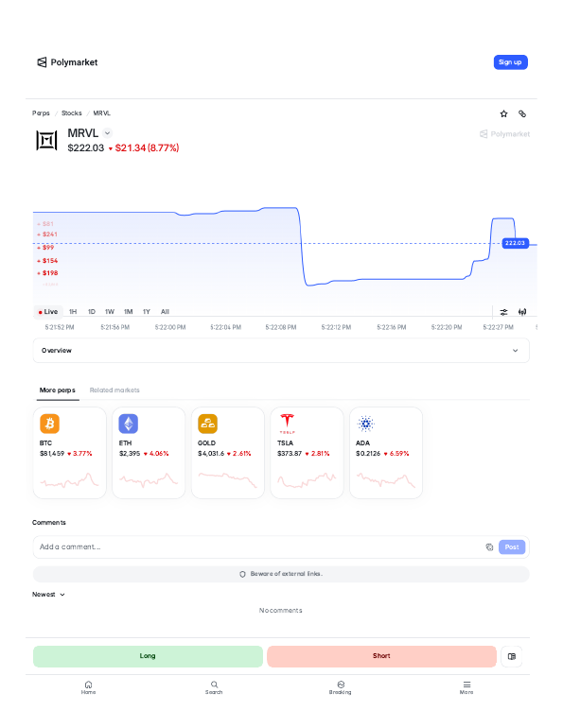Open the Stocks breadcrumb link
The width and height of the screenshot is (563, 728).
[x=72, y=113]
